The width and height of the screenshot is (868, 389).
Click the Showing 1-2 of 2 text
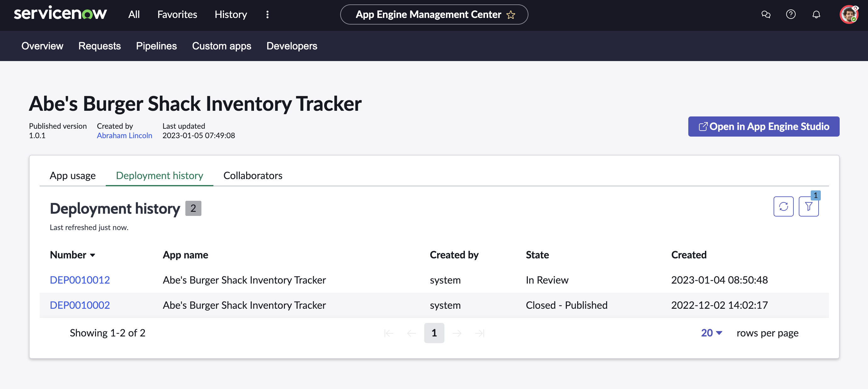pyautogui.click(x=108, y=333)
